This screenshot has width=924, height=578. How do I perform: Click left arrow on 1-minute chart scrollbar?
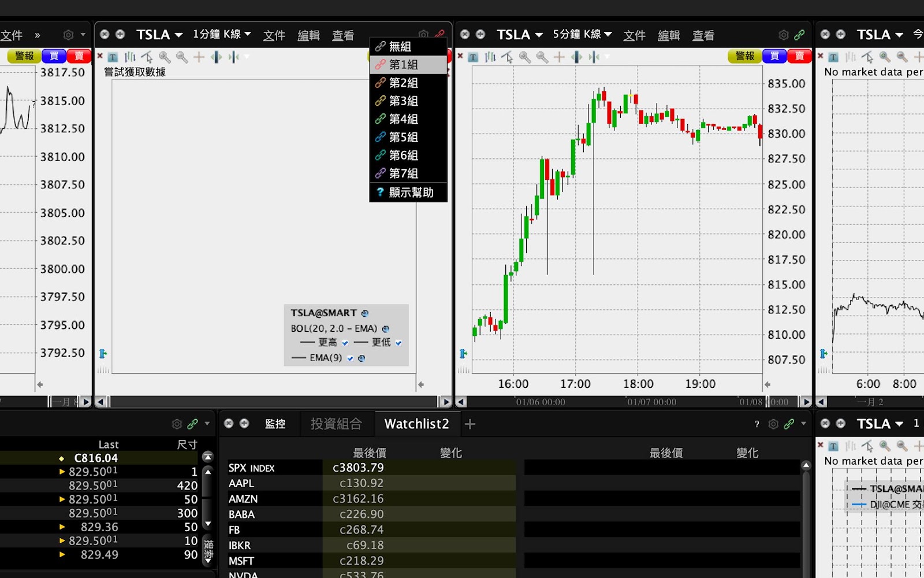(100, 402)
